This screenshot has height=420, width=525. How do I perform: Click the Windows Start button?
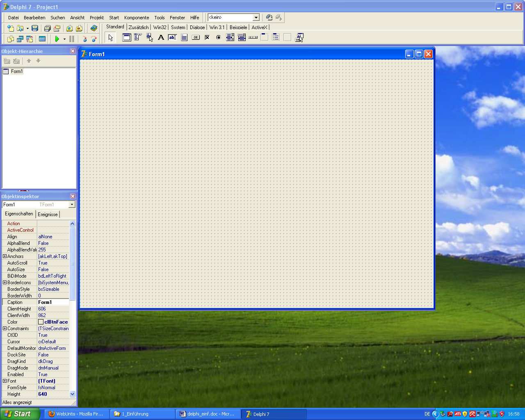pos(20,414)
